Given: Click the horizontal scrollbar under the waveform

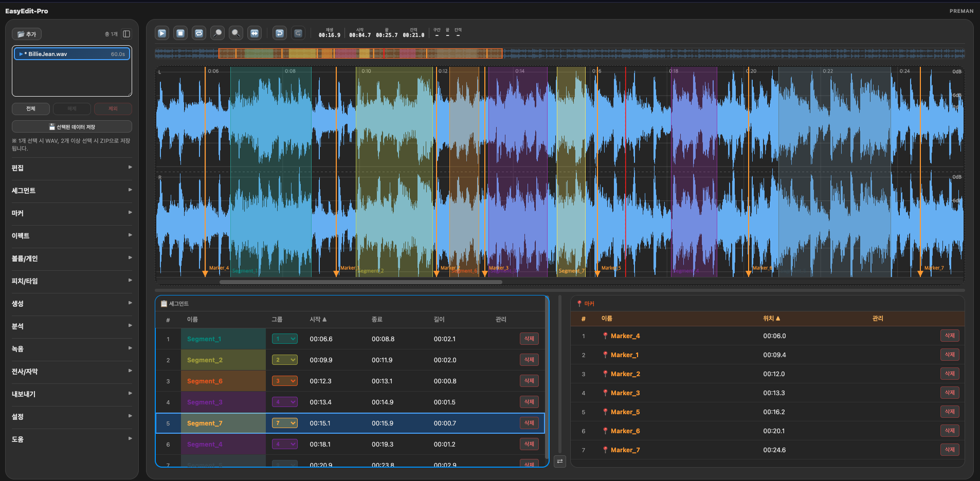Looking at the screenshot, I should pyautogui.click(x=360, y=282).
